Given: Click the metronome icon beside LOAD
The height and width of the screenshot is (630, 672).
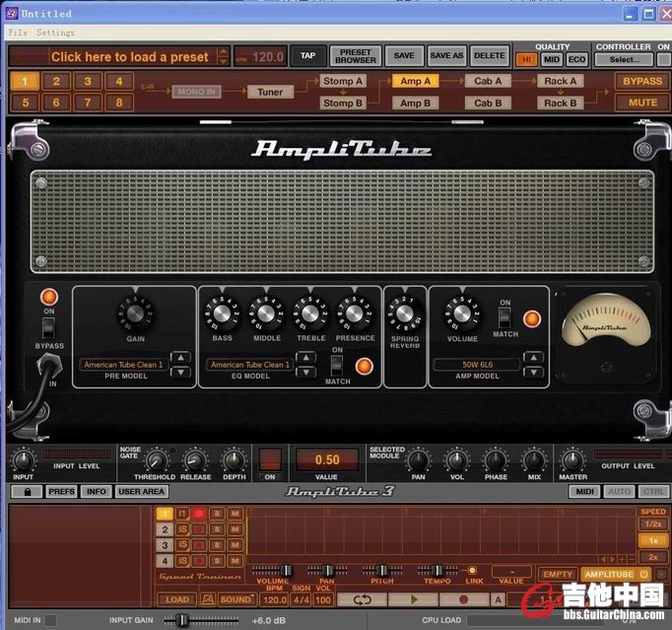Looking at the screenshot, I should click(207, 598).
